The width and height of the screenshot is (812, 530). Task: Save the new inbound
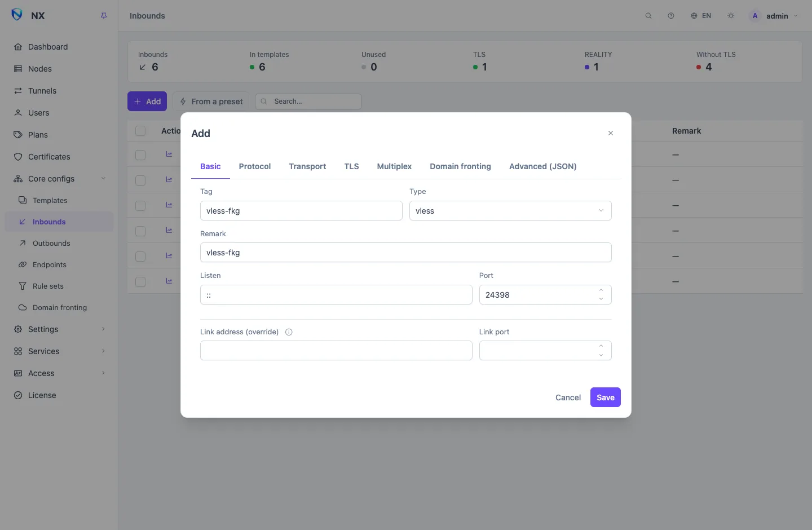point(606,397)
